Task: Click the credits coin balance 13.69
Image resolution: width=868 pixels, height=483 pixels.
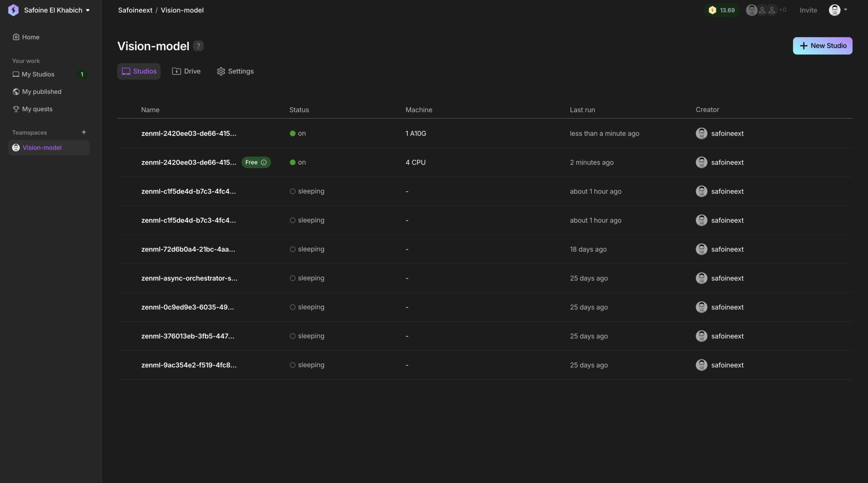Action: pyautogui.click(x=722, y=10)
